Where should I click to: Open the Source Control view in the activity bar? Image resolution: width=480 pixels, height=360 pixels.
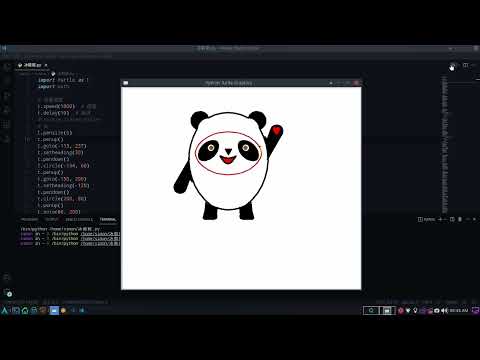pos(6,96)
